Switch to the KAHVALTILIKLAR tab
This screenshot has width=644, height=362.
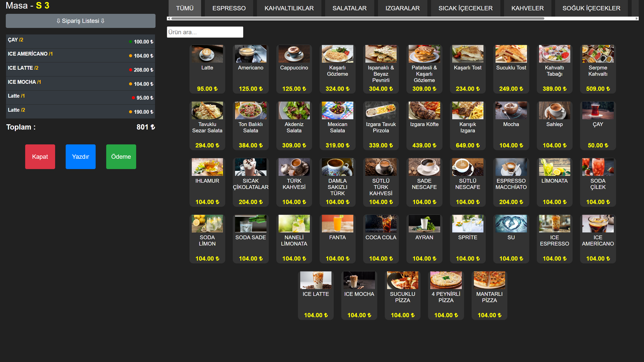[x=289, y=8]
